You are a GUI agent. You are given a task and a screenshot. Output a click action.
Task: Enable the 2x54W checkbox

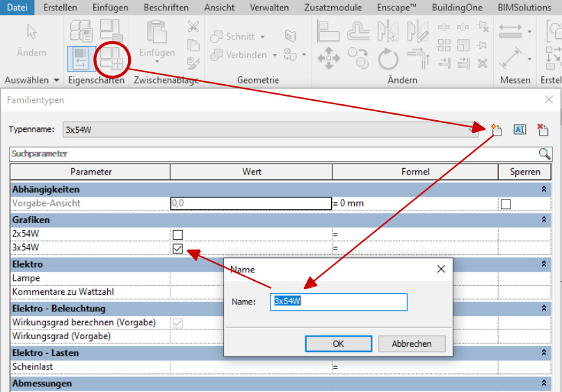(178, 234)
